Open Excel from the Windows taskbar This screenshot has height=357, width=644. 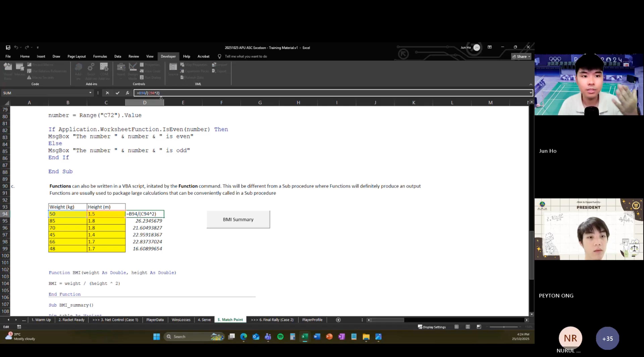point(305,337)
